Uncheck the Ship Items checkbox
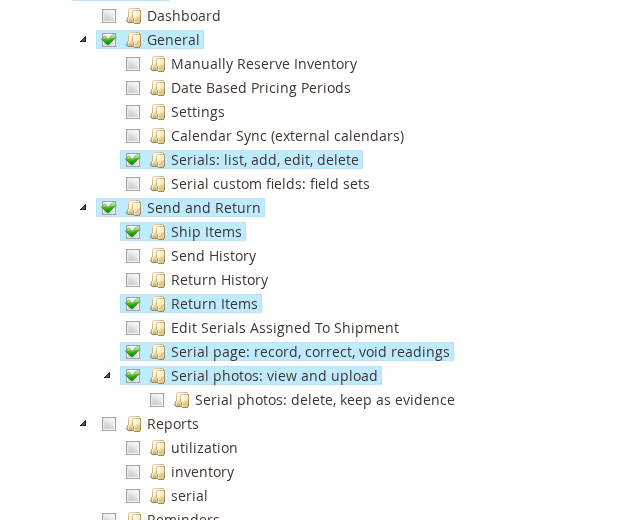The width and height of the screenshot is (620, 520). [133, 232]
